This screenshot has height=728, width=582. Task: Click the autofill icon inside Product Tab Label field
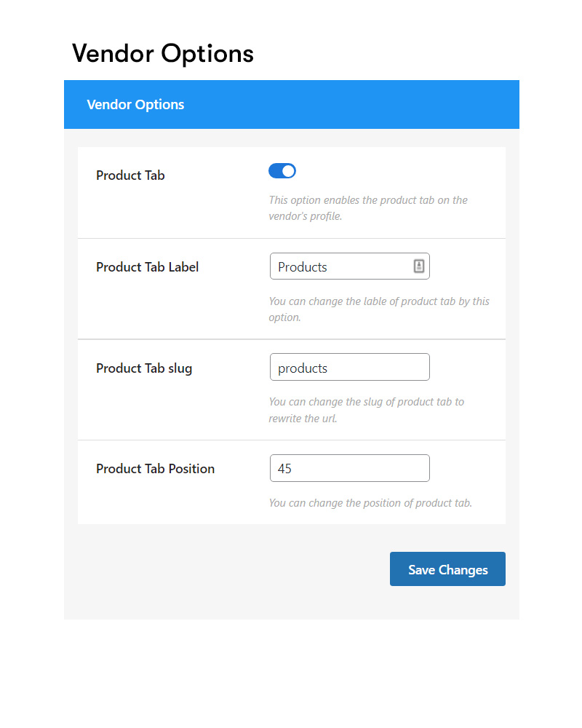418,266
